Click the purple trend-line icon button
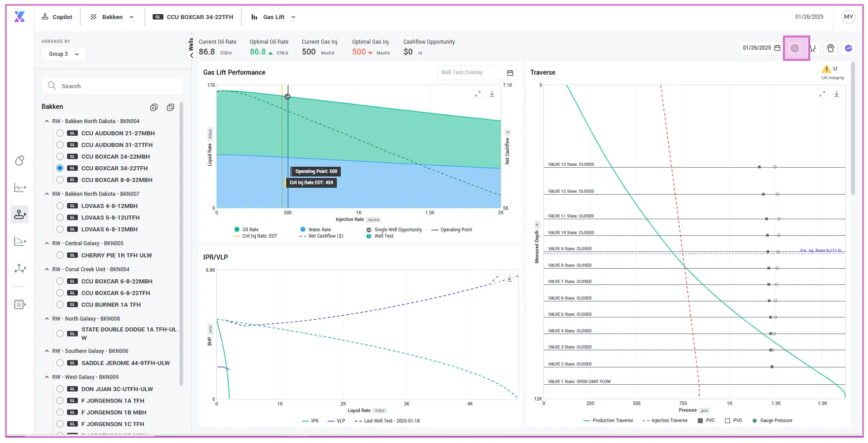 pyautogui.click(x=849, y=48)
